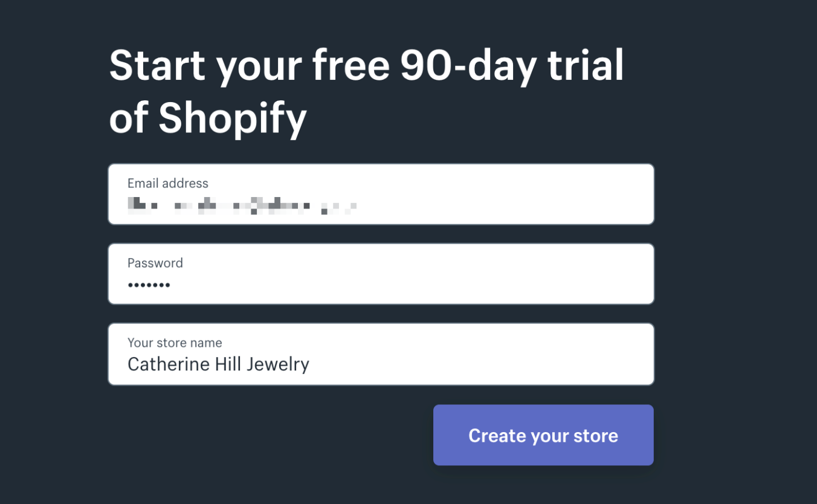Click the words of Shopify in the heading
The width and height of the screenshot is (817, 504).
pyautogui.click(x=207, y=117)
